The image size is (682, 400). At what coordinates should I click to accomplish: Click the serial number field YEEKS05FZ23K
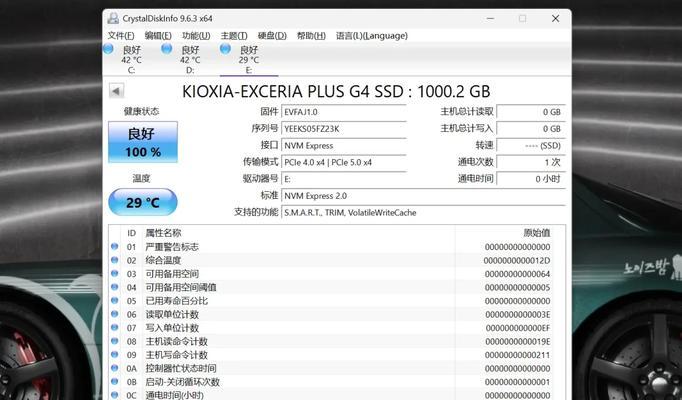[344, 129]
